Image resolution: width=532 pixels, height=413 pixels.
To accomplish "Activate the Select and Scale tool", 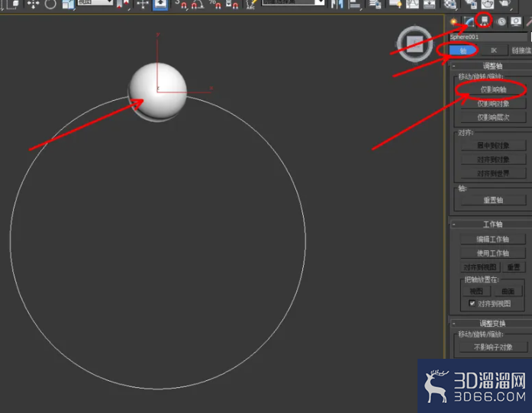I will click(68, 4).
